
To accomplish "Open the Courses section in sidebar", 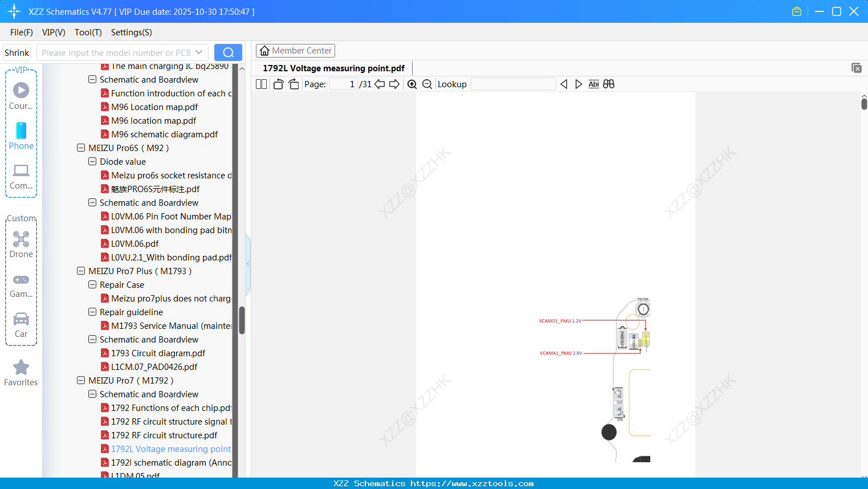I will tap(21, 96).
